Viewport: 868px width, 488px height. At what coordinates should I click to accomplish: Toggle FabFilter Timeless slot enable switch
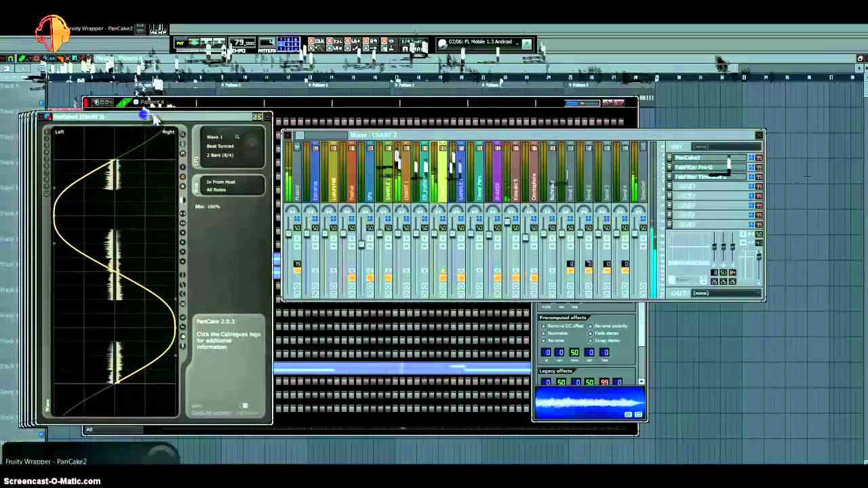pyautogui.click(x=751, y=177)
